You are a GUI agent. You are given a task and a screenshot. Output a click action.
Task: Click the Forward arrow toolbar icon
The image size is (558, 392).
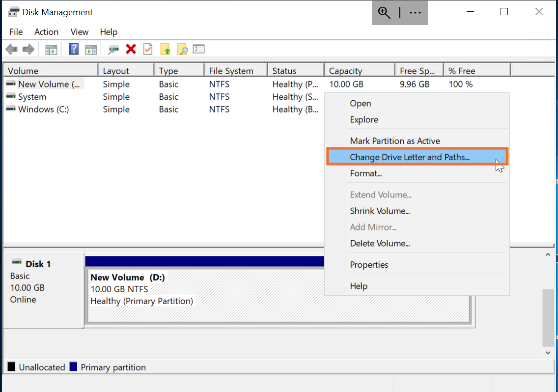pos(28,49)
